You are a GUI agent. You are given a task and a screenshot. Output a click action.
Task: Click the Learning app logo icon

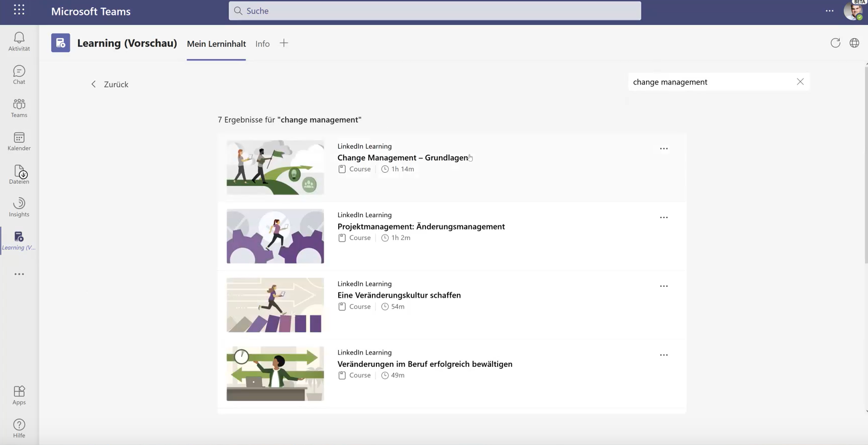(61, 43)
